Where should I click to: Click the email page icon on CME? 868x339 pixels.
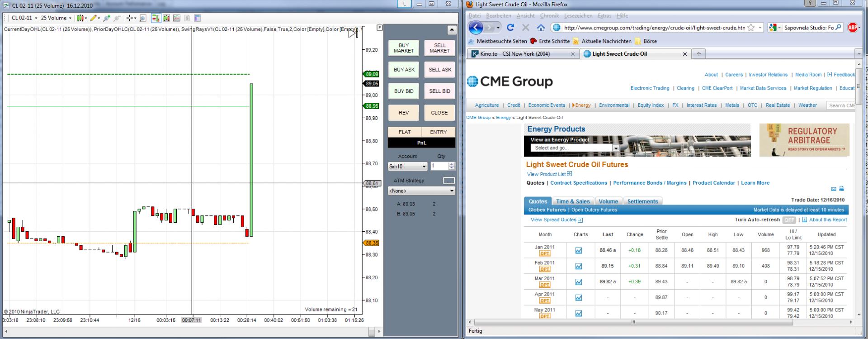(x=834, y=189)
